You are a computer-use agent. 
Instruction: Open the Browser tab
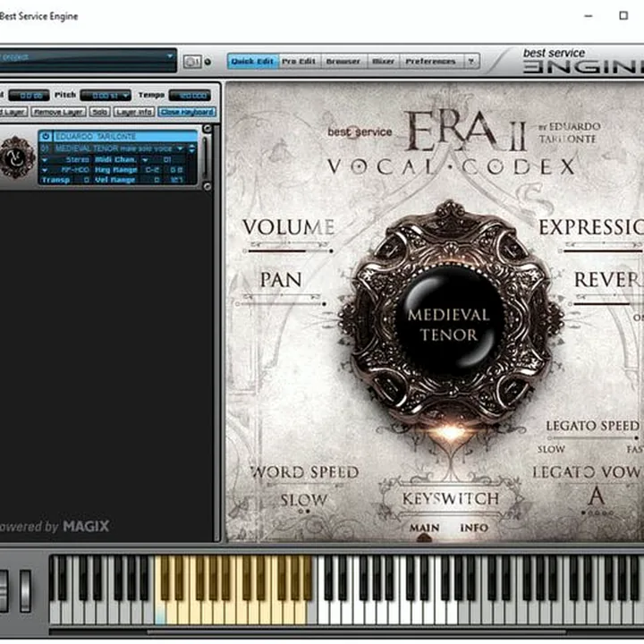343,62
